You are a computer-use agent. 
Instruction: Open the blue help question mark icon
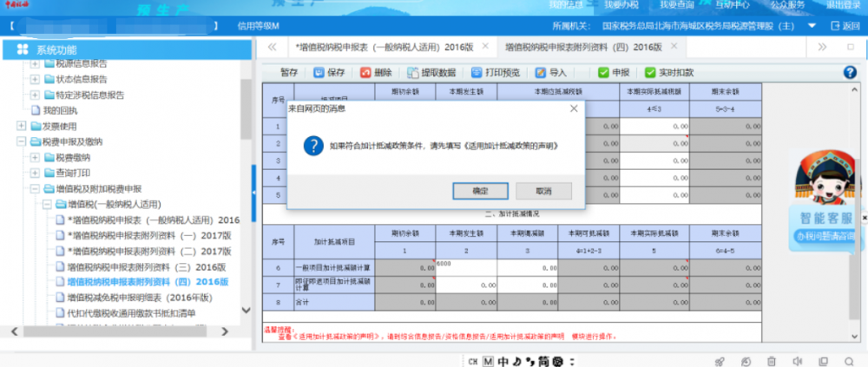[850, 73]
